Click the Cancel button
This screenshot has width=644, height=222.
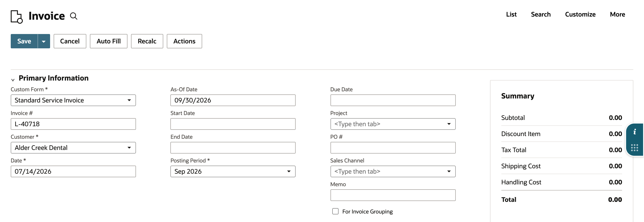(70, 41)
